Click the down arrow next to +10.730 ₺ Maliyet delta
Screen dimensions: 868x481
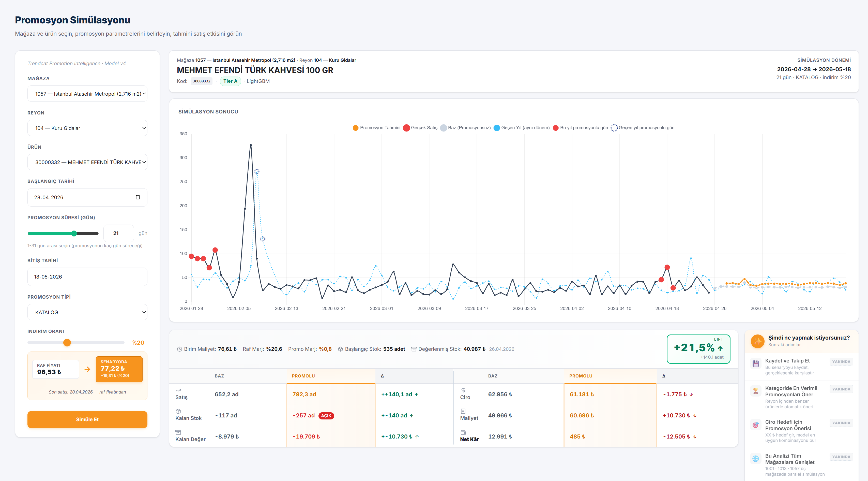click(695, 416)
